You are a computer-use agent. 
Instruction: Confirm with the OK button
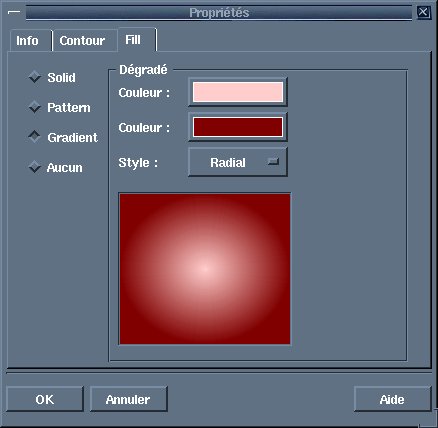[x=45, y=399]
